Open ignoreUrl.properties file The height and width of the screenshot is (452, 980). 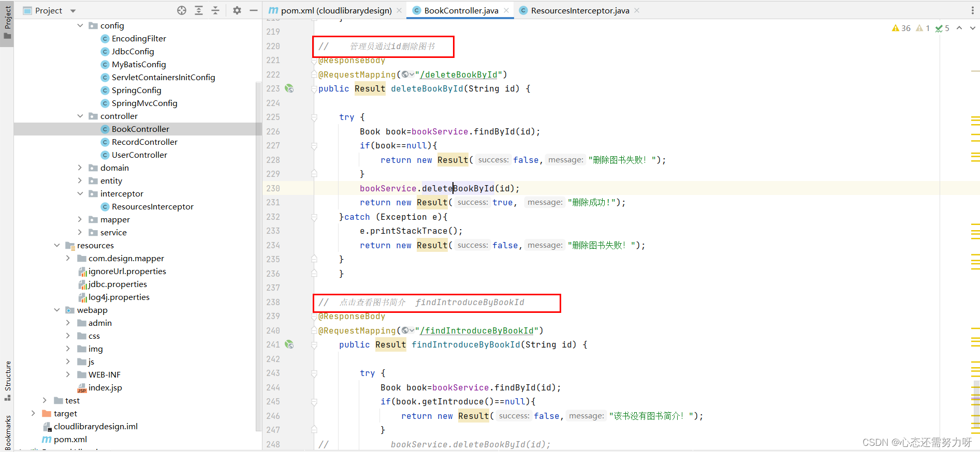click(127, 272)
